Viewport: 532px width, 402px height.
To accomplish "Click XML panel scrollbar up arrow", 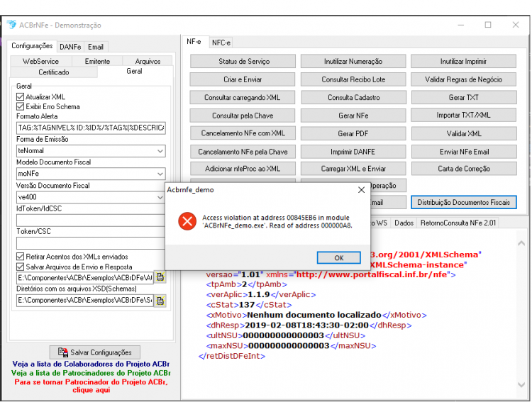I will (521, 243).
